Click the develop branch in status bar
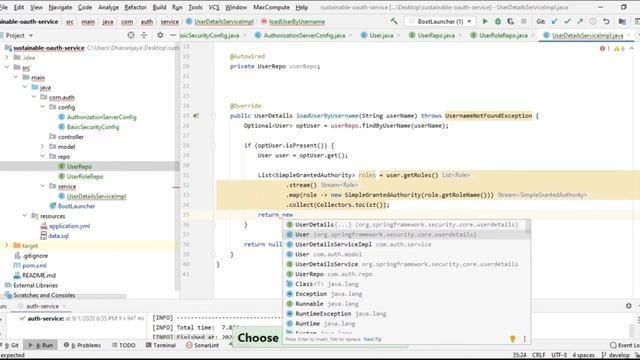The image size is (640, 360). (615, 356)
